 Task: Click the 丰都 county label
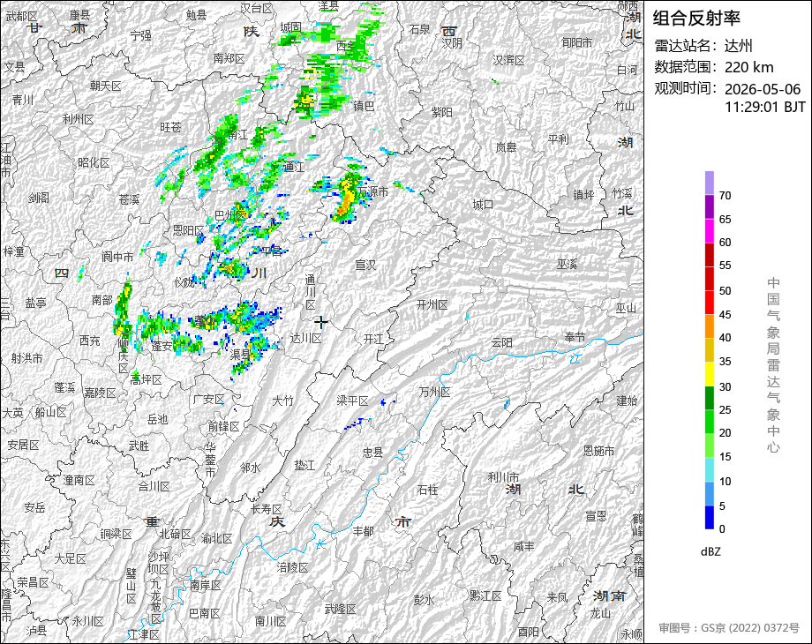(363, 530)
